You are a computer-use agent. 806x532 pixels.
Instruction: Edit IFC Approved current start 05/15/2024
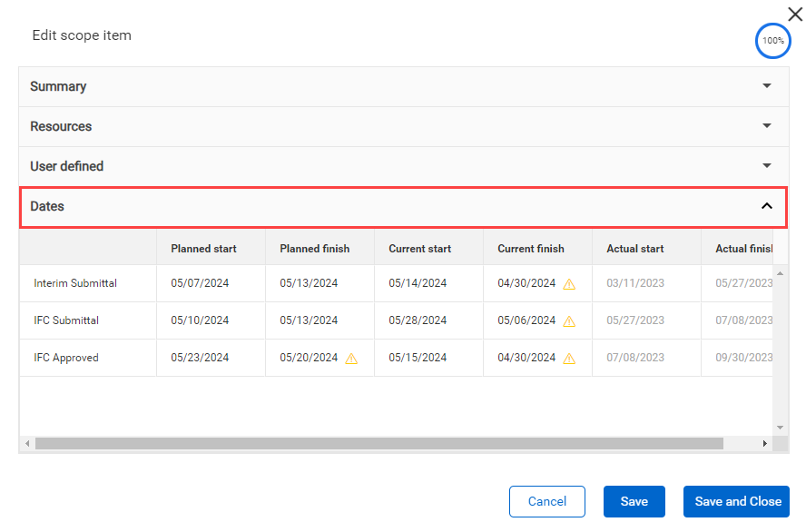(x=418, y=358)
